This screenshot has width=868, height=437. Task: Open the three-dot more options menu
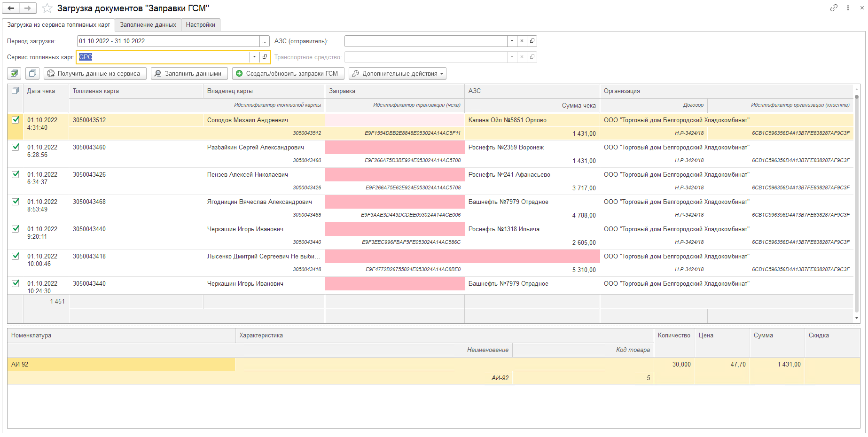coord(848,8)
